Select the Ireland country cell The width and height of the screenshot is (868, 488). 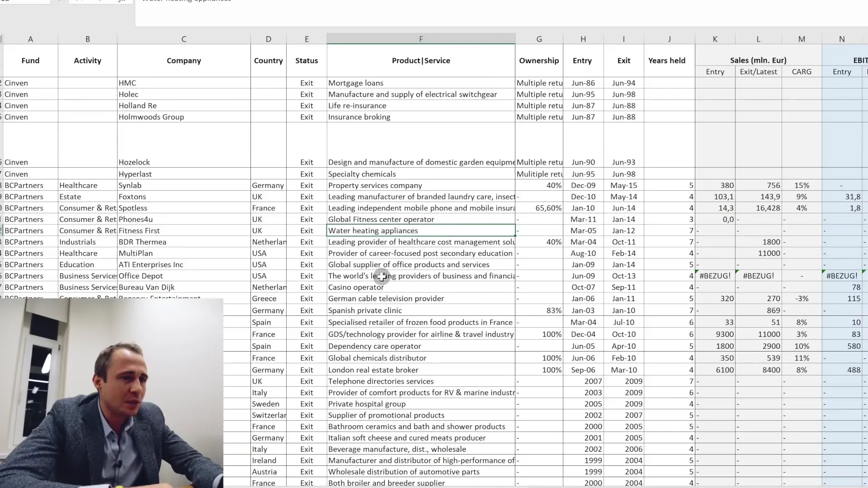tap(268, 460)
